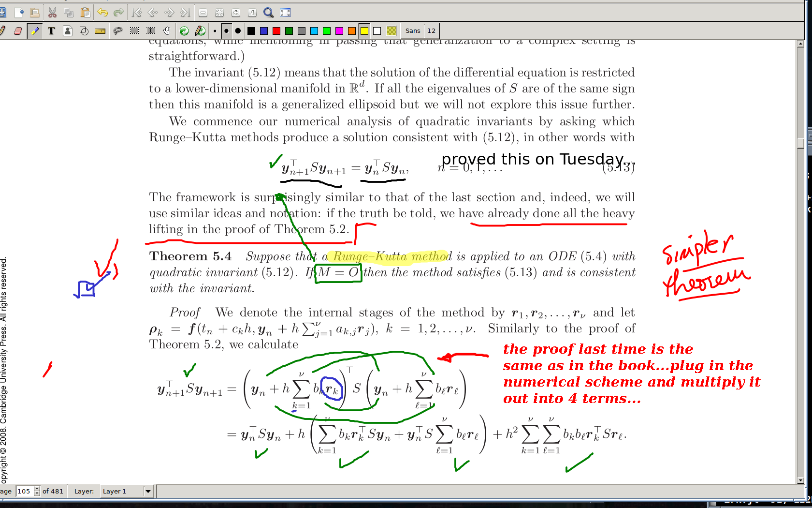Screen dimensions: 812x508
Task: Toggle the Shape Recognizer
Action: pyautogui.click(x=84, y=31)
